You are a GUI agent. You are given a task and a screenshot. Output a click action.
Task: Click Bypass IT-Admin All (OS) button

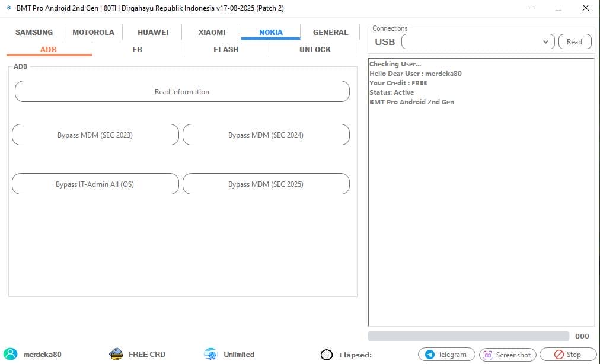[95, 184]
